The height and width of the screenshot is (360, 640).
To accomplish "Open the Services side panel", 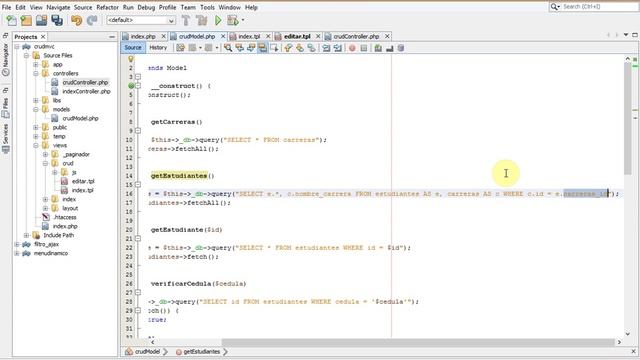I will (x=5, y=138).
